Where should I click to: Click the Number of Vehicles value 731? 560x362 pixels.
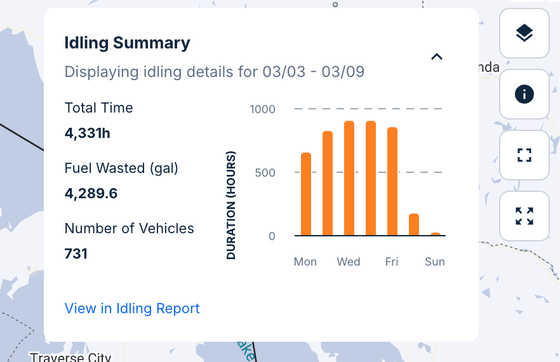(76, 254)
